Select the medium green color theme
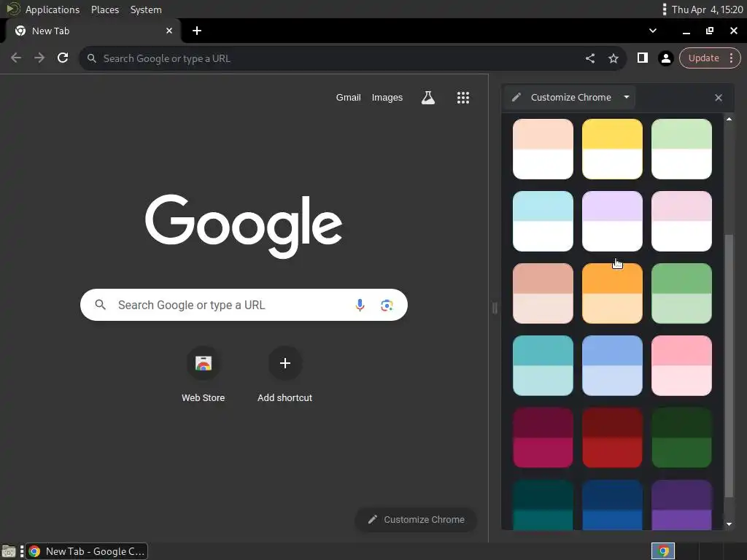The height and width of the screenshot is (560, 747). (x=681, y=293)
